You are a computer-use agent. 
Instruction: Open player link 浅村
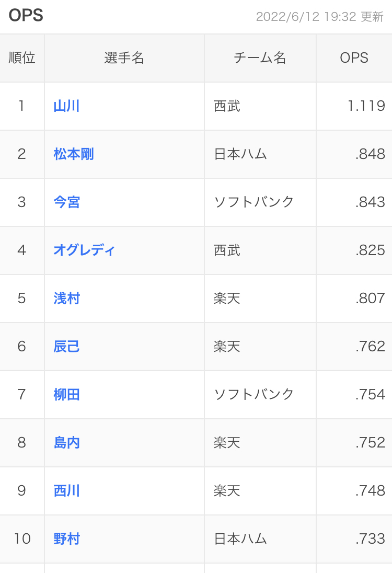click(66, 298)
